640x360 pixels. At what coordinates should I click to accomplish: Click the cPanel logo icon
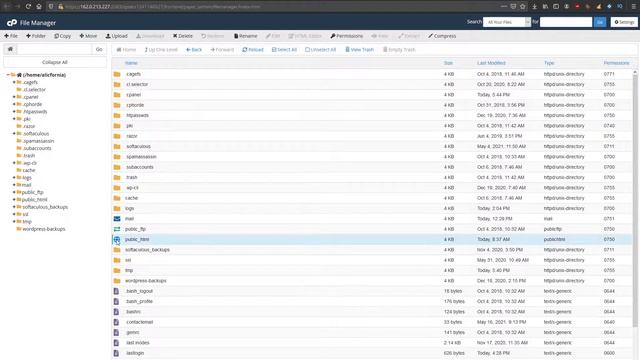[12, 22]
